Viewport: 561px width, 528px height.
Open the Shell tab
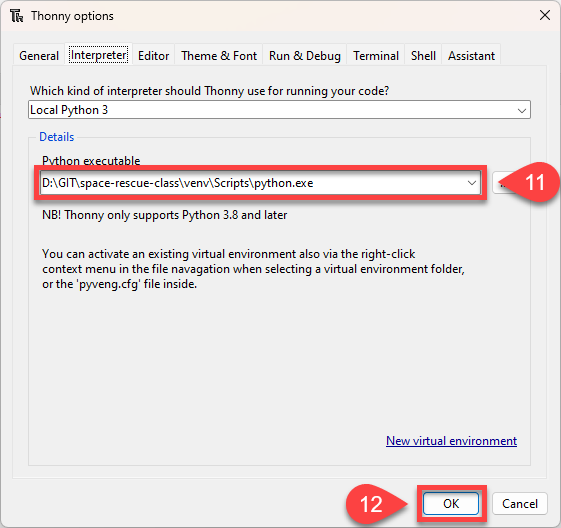click(423, 56)
